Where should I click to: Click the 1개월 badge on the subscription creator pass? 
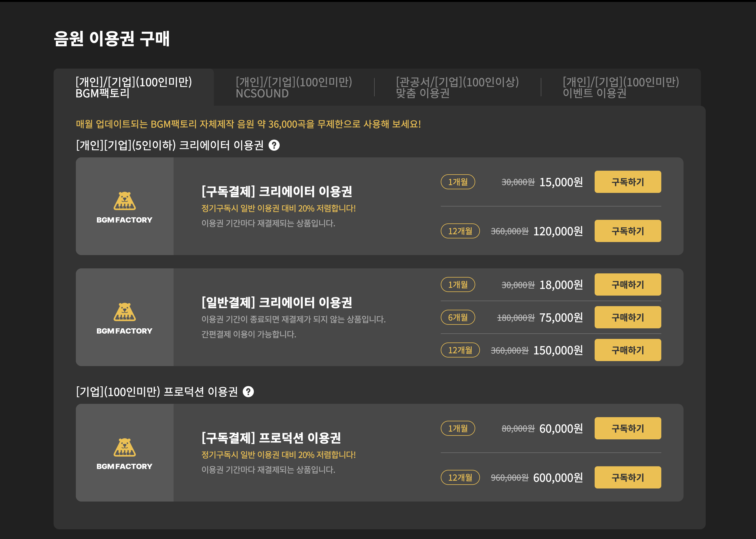coord(458,182)
